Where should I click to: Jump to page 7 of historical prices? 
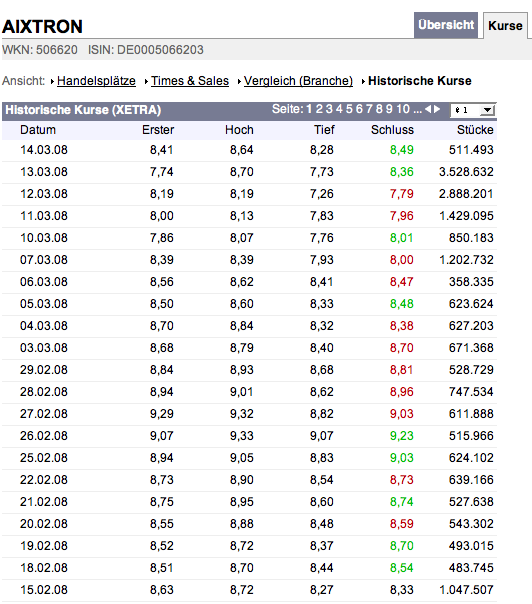pyautogui.click(x=369, y=109)
